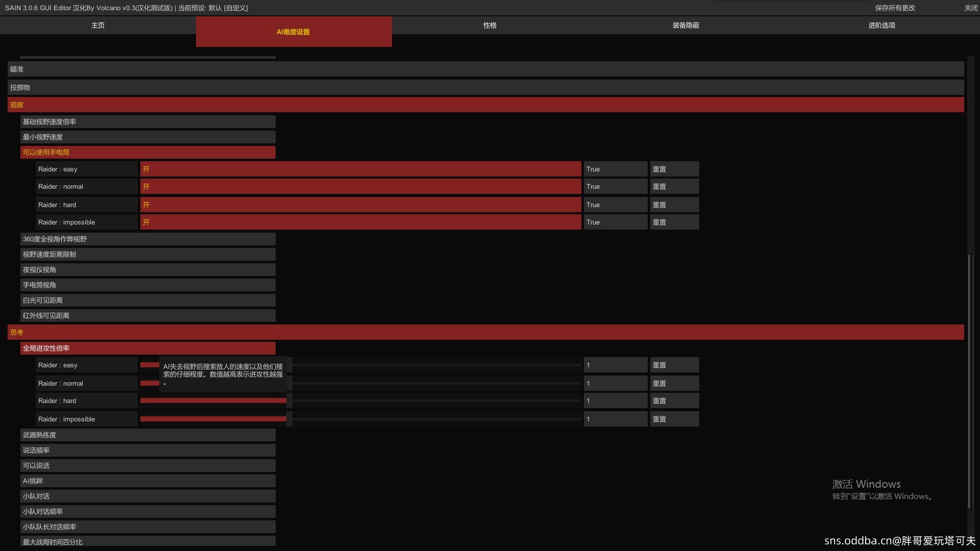Collapse the 观察 section header
Screen dimensions: 980x551
(485, 105)
